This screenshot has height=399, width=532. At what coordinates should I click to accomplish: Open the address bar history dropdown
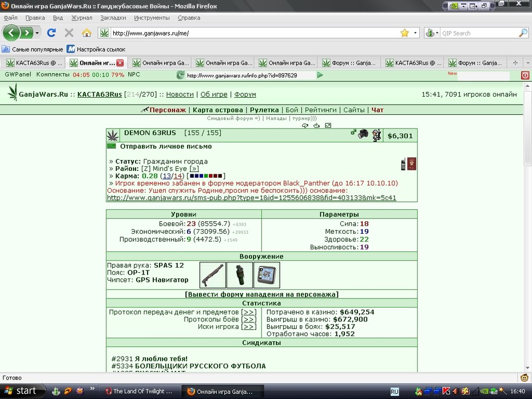415,33
